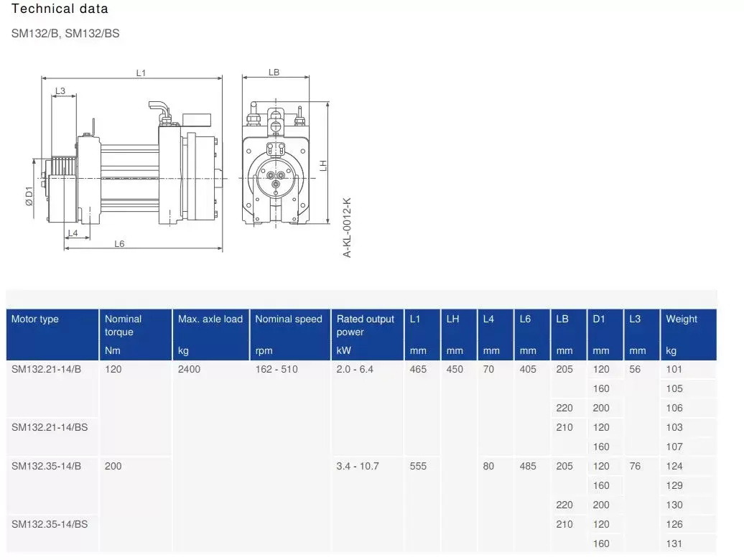Image resolution: width=744 pixels, height=560 pixels.
Task: Click the L3 value "76"
Action: (x=635, y=467)
